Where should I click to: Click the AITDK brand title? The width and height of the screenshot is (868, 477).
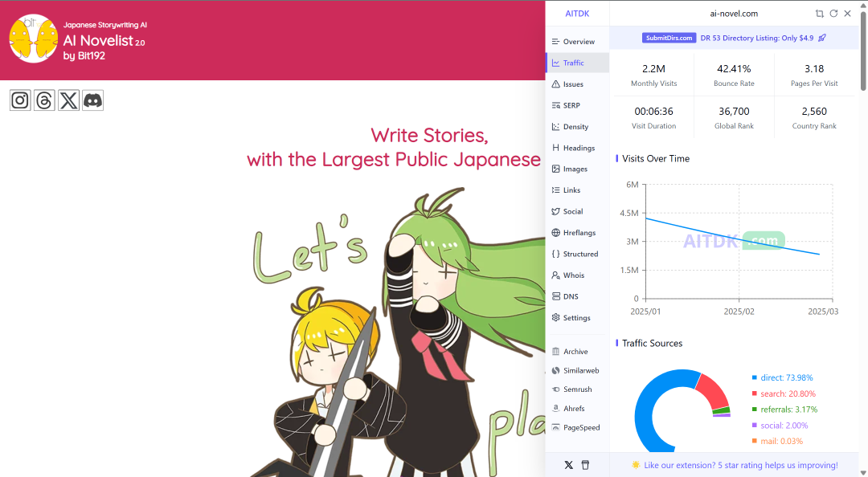[577, 14]
